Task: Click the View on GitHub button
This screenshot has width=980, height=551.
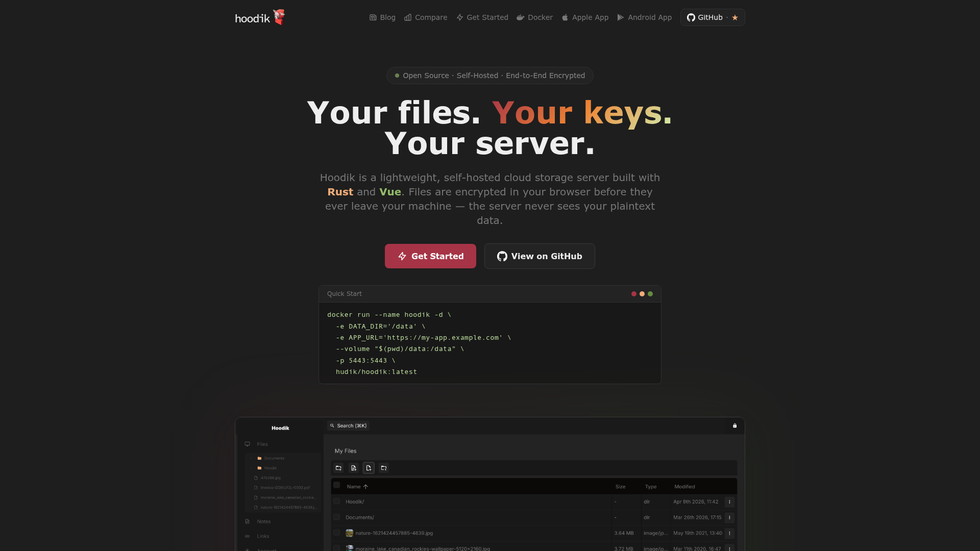Action: pos(540,256)
